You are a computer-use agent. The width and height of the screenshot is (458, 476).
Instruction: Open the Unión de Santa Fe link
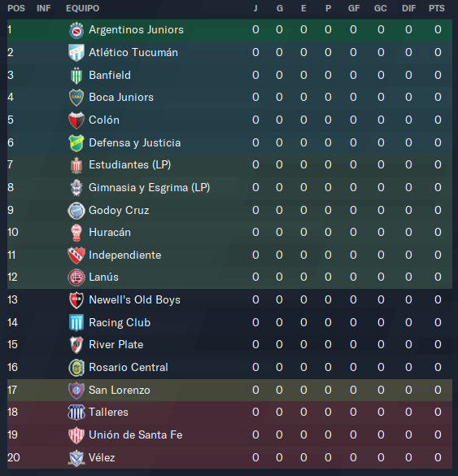(135, 435)
